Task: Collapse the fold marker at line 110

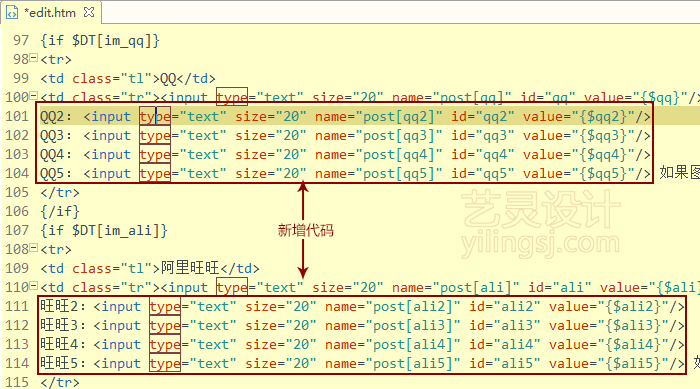Action: point(33,285)
